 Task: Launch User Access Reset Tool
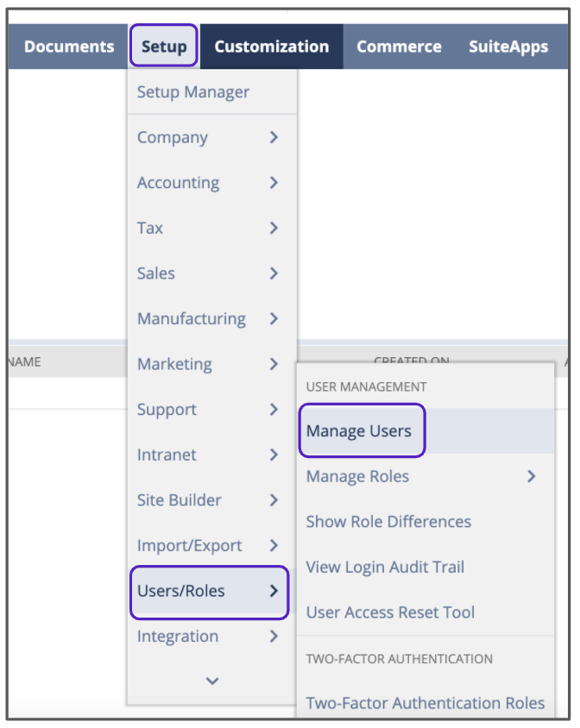[x=390, y=612]
